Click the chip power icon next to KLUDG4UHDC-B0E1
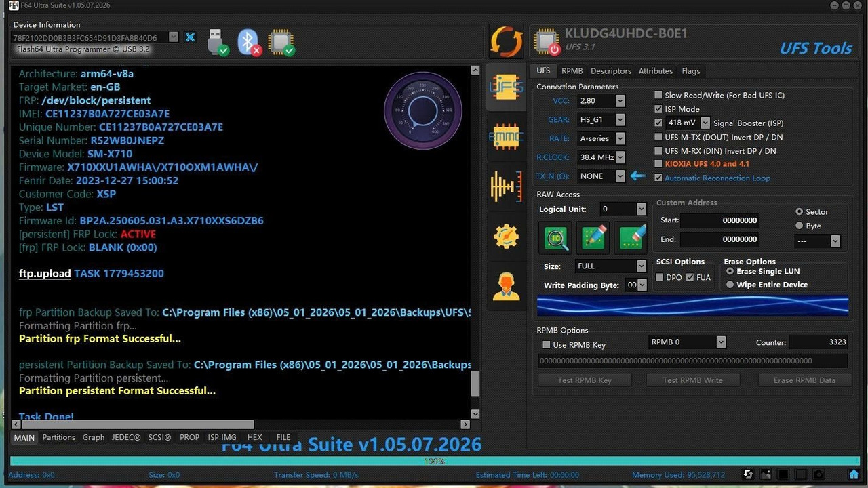The width and height of the screenshot is (868, 488). point(547,41)
